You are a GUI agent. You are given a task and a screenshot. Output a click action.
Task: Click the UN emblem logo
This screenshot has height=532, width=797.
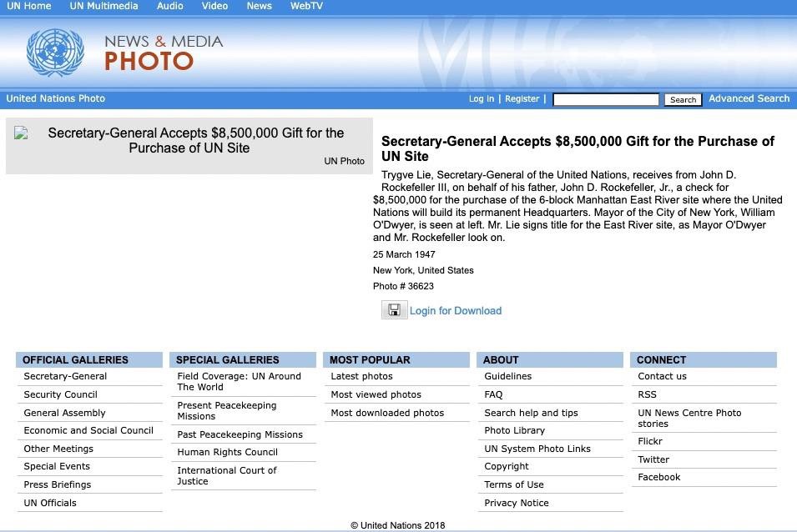(55, 53)
